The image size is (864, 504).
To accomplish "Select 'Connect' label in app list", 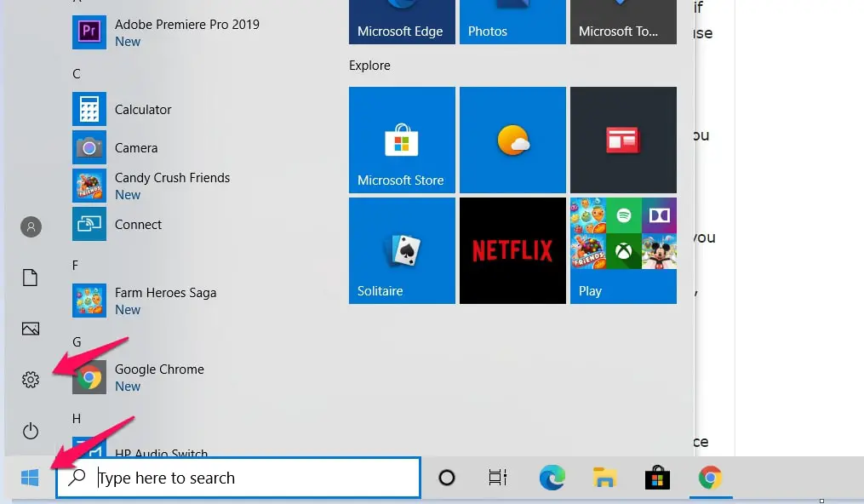I will click(138, 225).
